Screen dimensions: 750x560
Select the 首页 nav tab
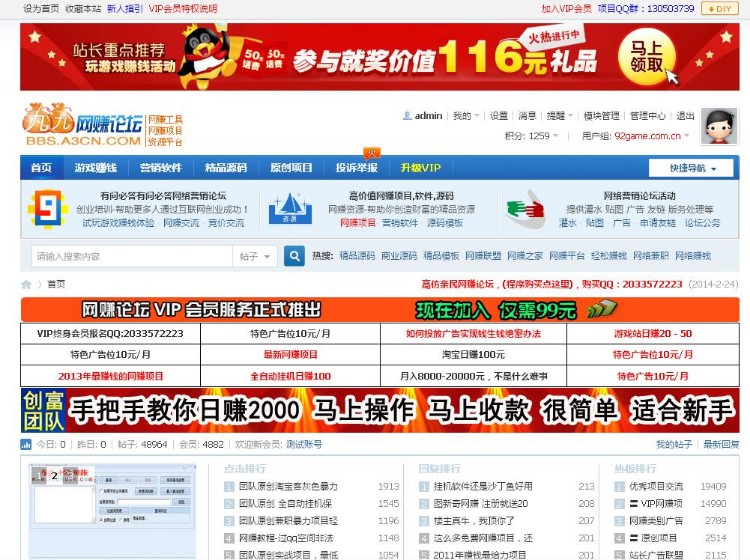(42, 167)
